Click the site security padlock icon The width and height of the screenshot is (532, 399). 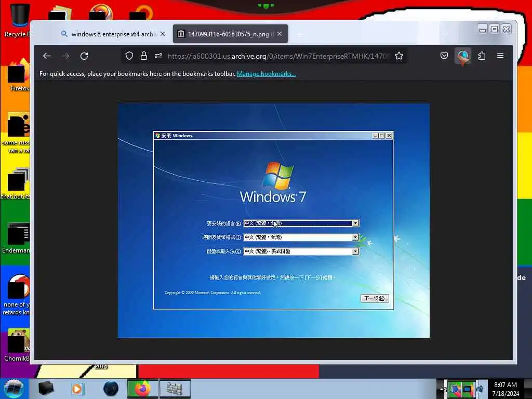(144, 56)
